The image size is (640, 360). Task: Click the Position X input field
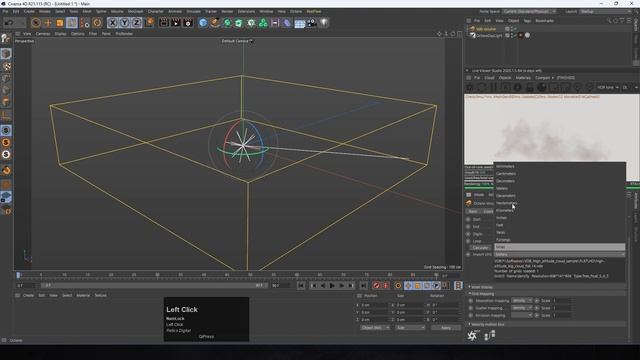coord(374,305)
